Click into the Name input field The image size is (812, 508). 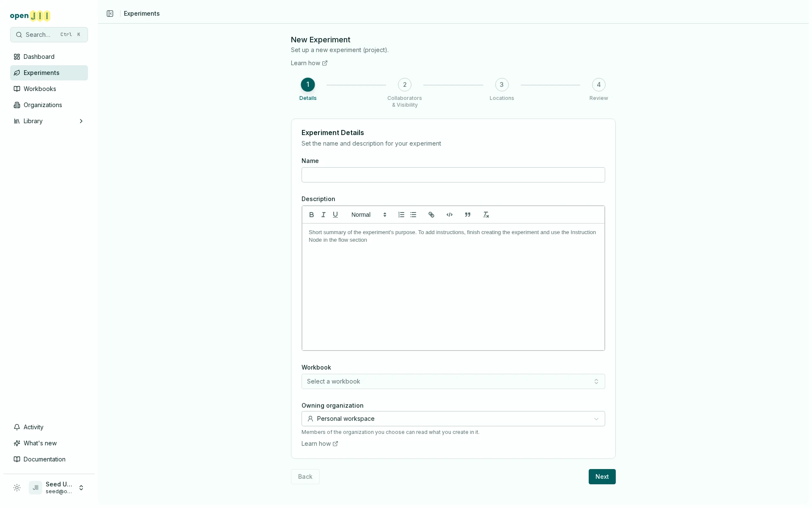[453, 175]
